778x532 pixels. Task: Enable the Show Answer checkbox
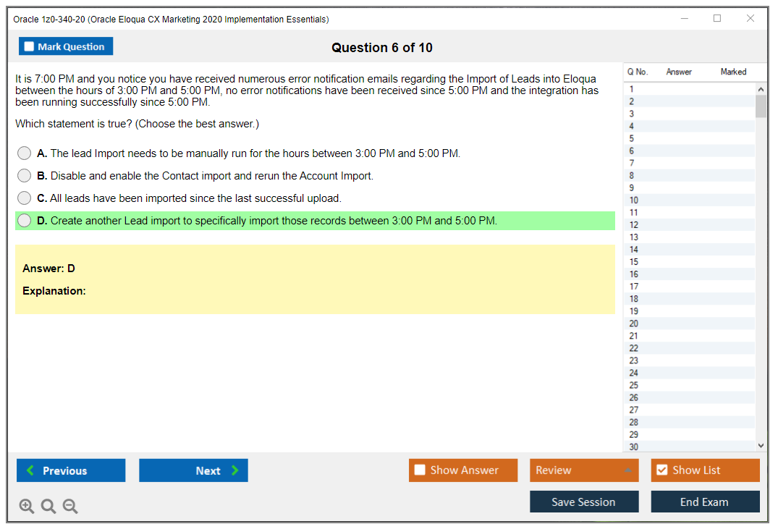[420, 470]
